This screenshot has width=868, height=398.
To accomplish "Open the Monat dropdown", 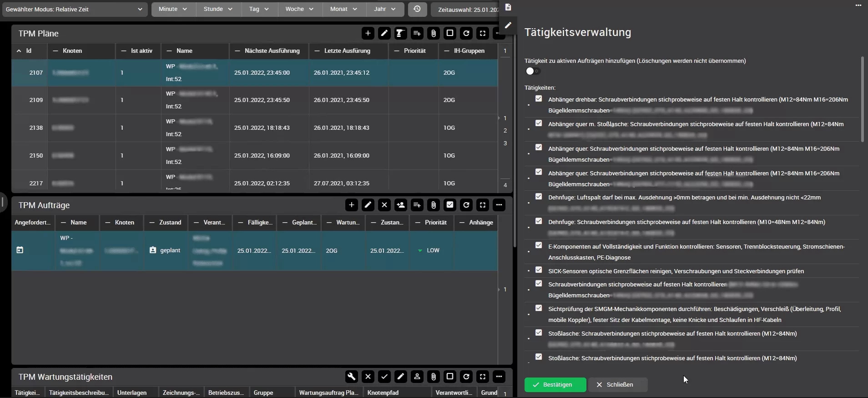I will point(344,9).
